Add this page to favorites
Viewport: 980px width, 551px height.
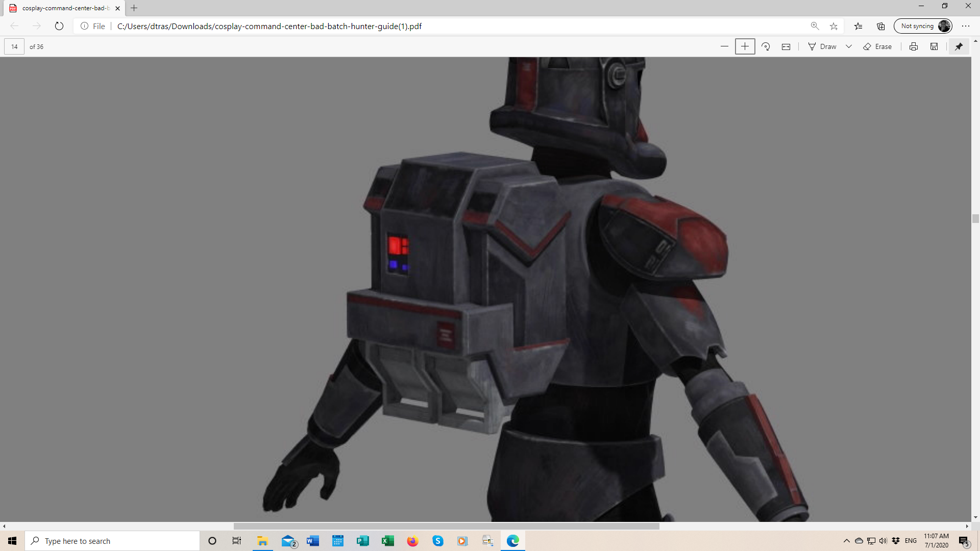click(x=834, y=26)
